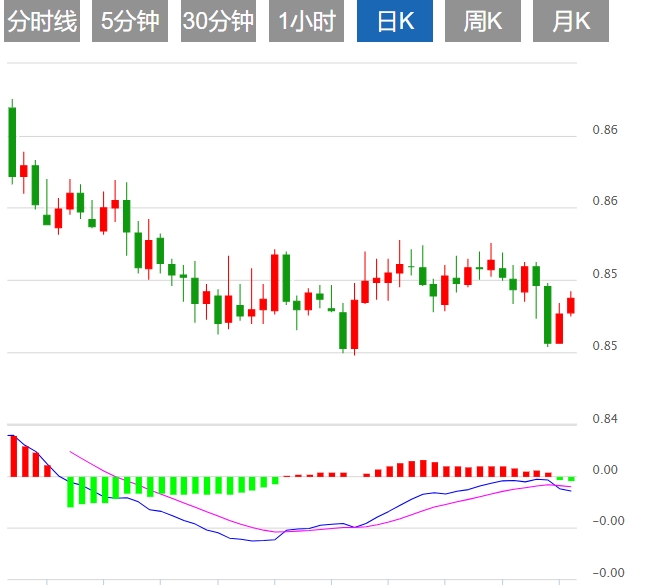Select the 日K daily candlestick tab
This screenshot has width=646, height=585.
395,21
